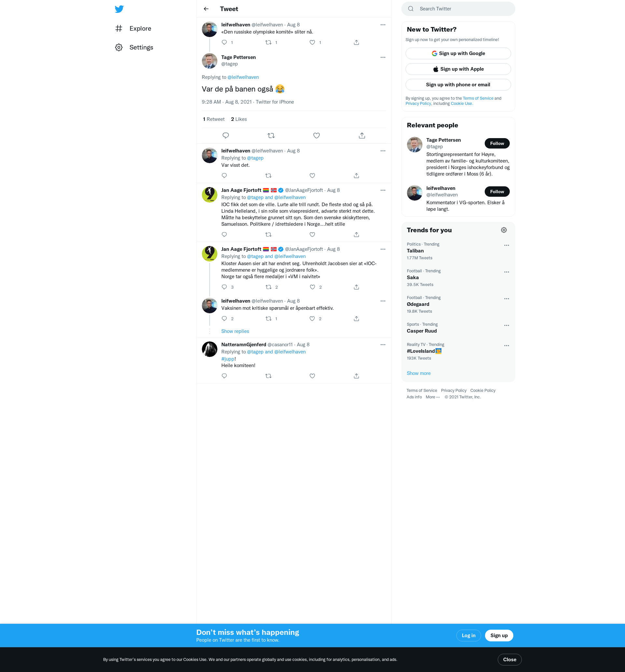Open more options for the Saka trend
Image resolution: width=625 pixels, height=672 pixels.
tap(507, 272)
